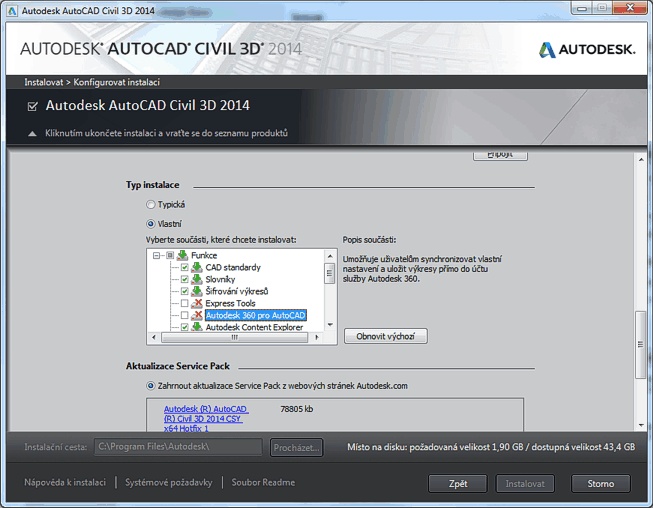Click the component list horizontal scrollbar thumb

point(234,338)
